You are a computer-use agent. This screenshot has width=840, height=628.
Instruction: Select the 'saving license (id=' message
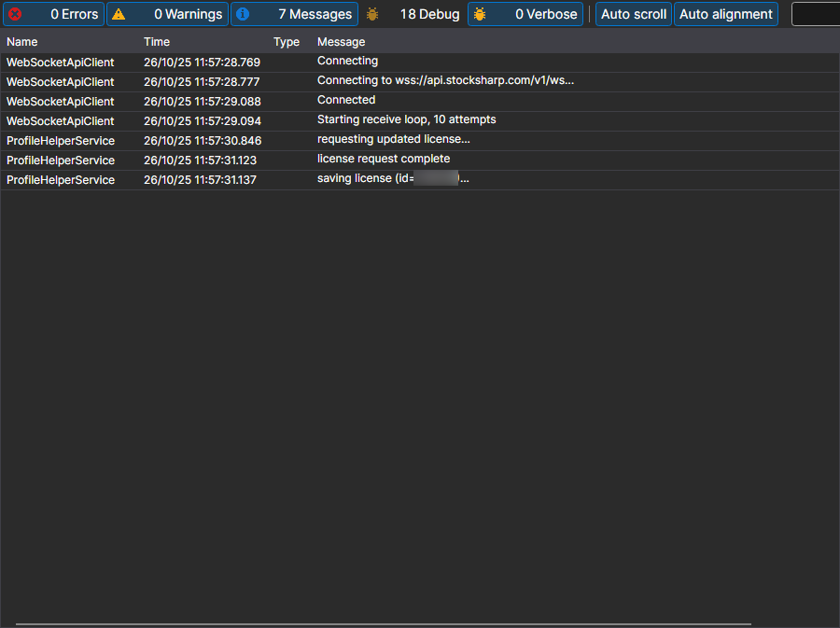point(393,178)
